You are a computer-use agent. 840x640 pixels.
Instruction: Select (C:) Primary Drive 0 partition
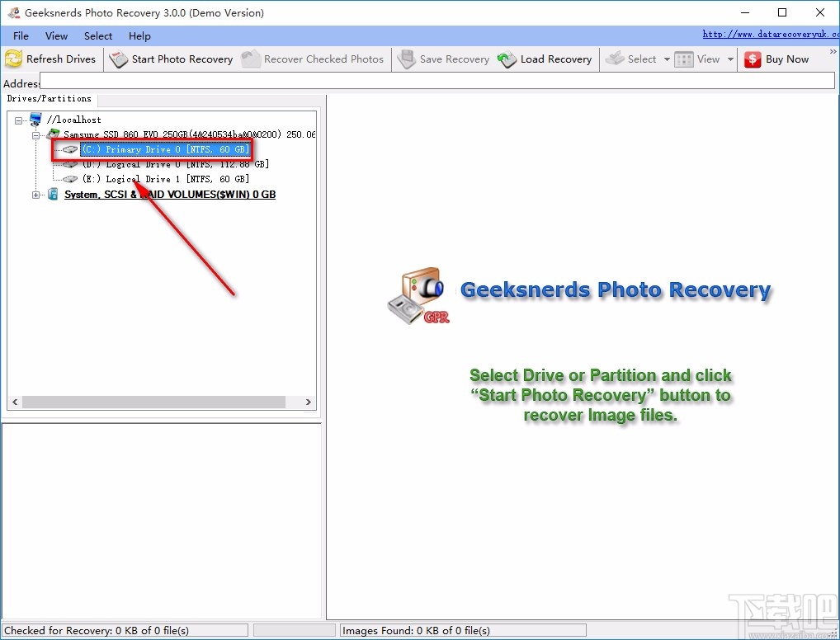(x=166, y=149)
